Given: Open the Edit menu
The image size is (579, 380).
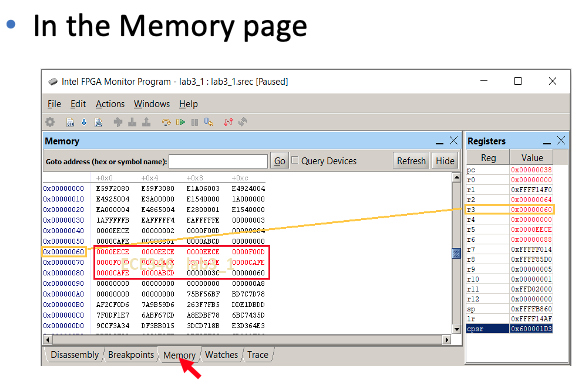Looking at the screenshot, I should 78,104.
